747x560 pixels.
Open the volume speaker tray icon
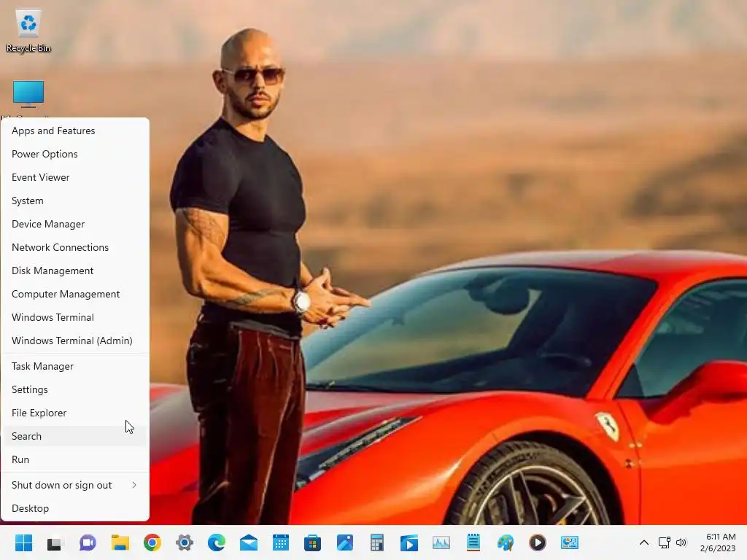pyautogui.click(x=681, y=542)
